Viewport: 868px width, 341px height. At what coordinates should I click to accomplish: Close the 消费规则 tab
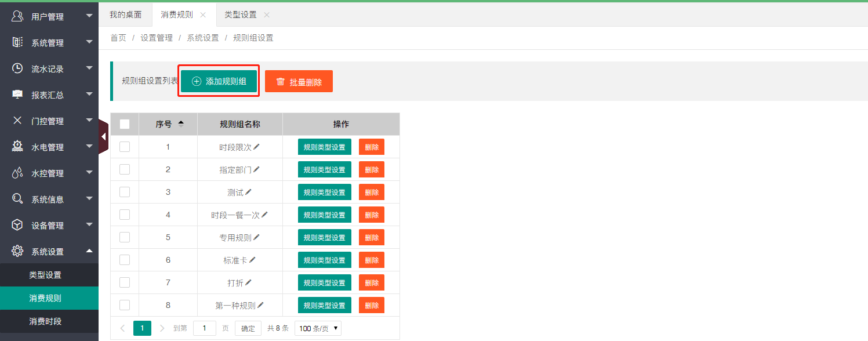202,14
